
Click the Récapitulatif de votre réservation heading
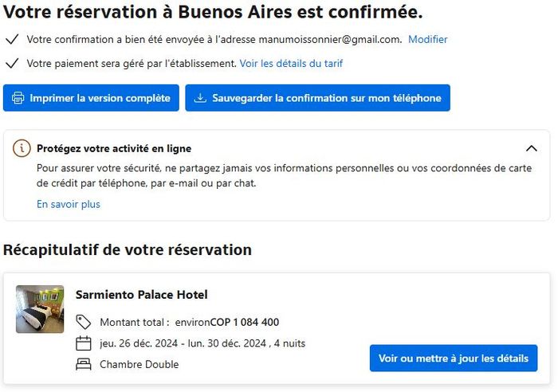(x=128, y=249)
